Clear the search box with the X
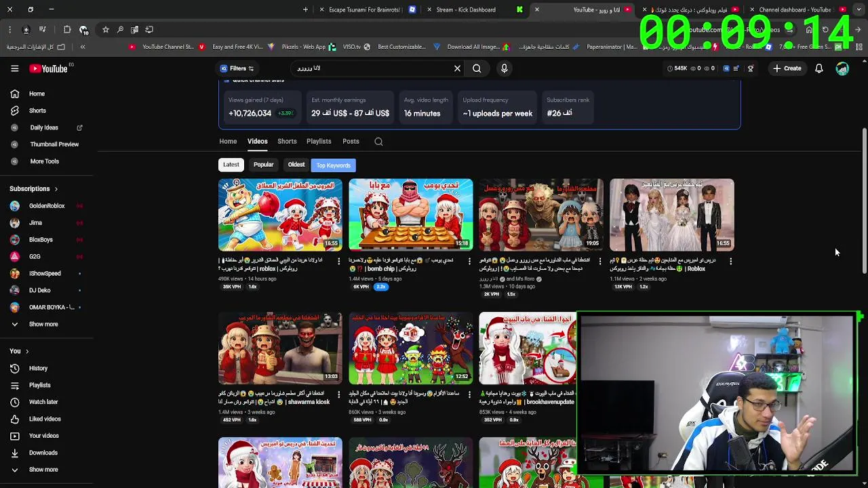 457,68
